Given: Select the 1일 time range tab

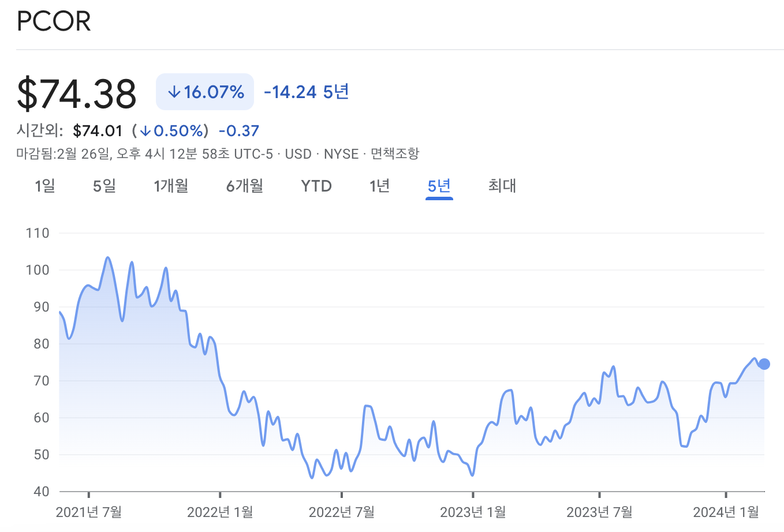Looking at the screenshot, I should (45, 186).
